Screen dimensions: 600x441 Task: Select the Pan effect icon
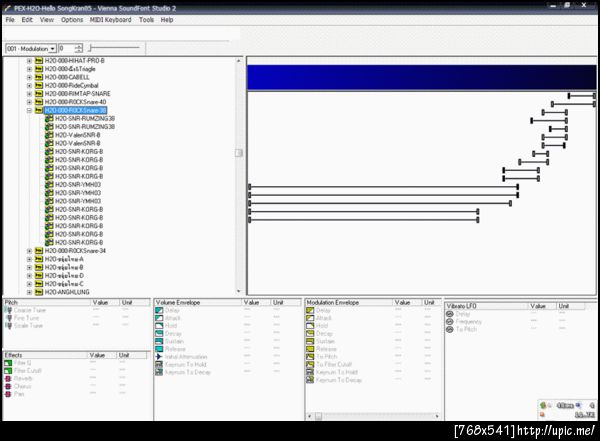pos(8,394)
